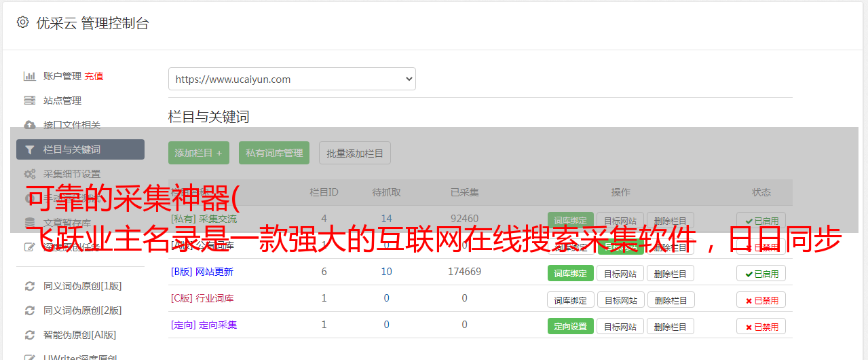This screenshot has height=360, width=868.
Task: Click pending count 14 in 采集交流 row
Action: click(387, 219)
